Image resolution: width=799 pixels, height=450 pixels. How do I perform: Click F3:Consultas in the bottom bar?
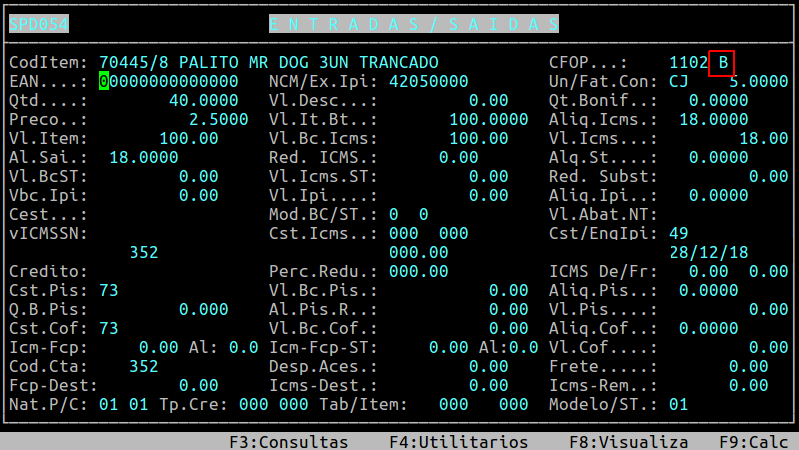[x=288, y=441]
